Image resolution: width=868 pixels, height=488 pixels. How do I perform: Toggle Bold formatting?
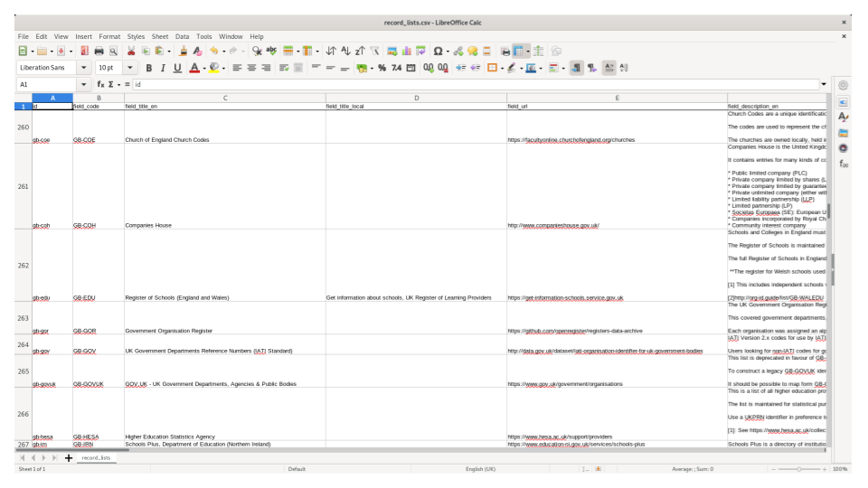[x=148, y=68]
